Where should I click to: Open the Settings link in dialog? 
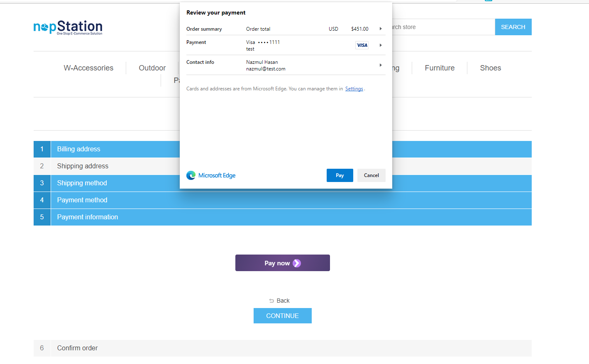[354, 89]
